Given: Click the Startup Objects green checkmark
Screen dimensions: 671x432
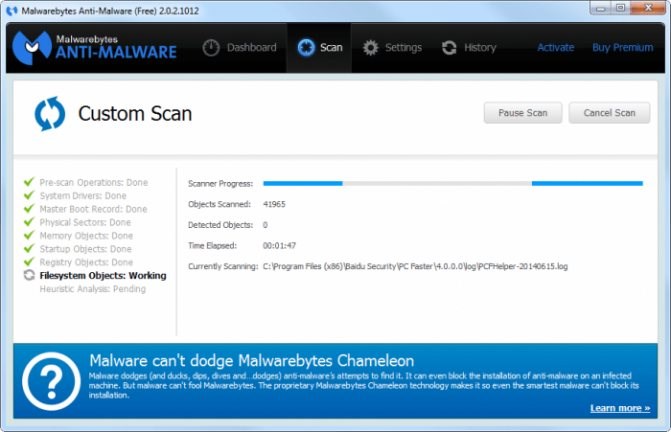Looking at the screenshot, I should coord(29,248).
